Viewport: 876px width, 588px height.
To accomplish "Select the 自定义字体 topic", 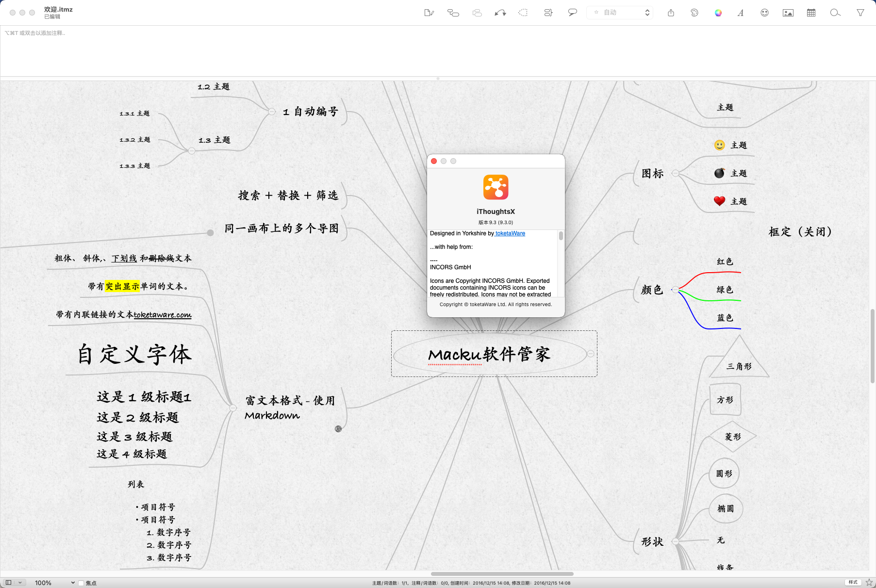I will (x=134, y=354).
